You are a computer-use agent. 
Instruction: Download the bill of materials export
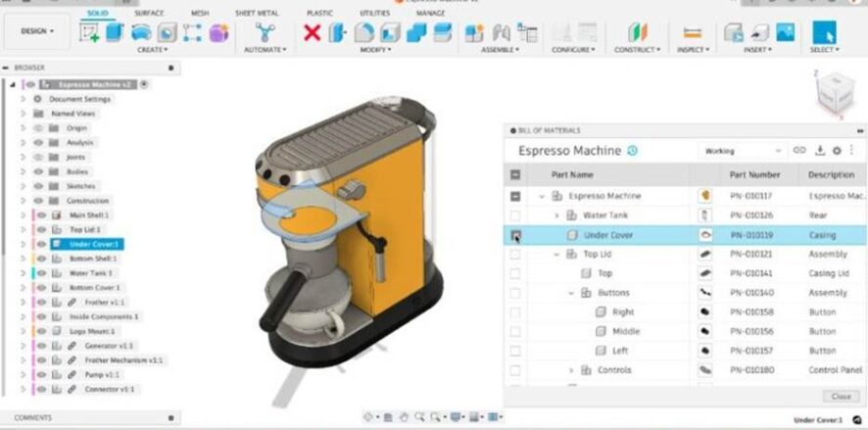coord(820,151)
